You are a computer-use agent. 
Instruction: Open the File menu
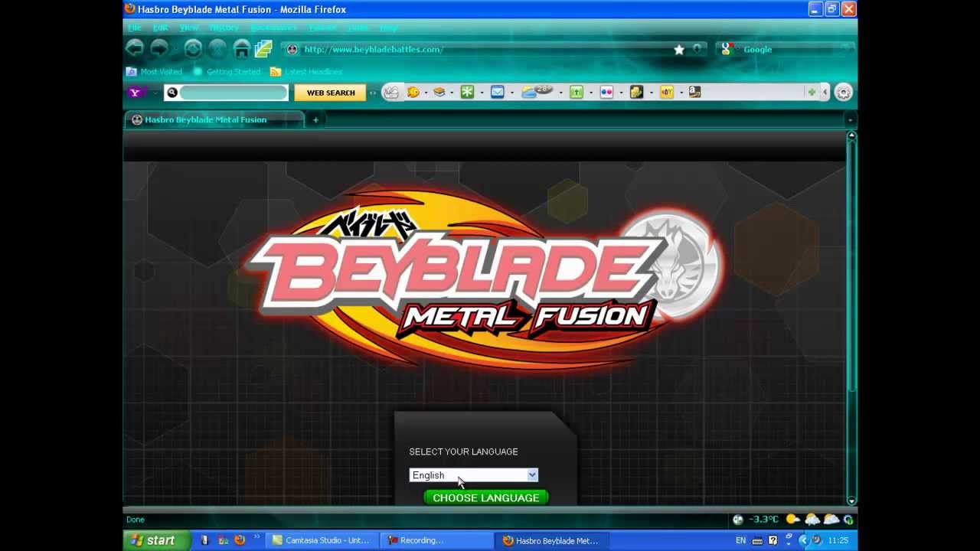point(135,28)
